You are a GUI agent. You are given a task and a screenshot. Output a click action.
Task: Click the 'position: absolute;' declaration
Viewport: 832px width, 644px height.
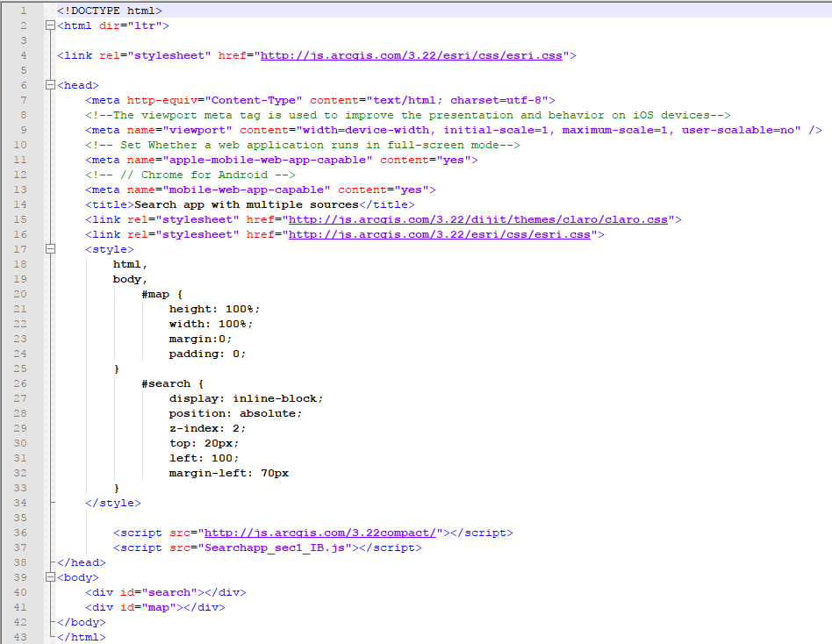click(x=235, y=413)
